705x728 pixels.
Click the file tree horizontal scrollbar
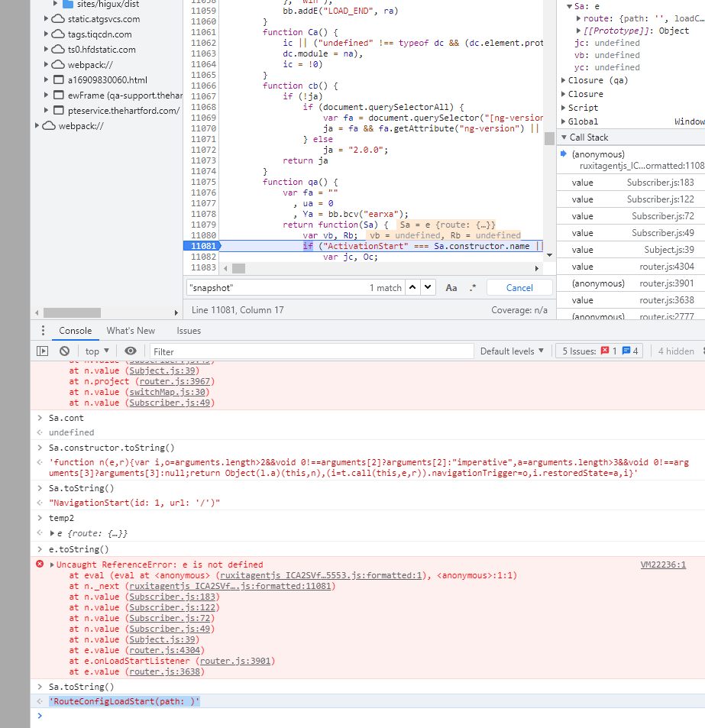[72, 312]
